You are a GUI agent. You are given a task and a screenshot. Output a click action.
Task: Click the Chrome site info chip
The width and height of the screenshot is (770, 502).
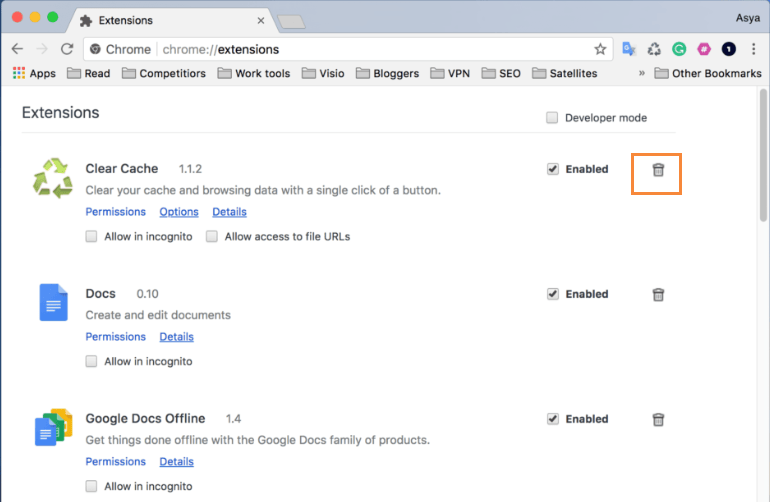[121, 49]
